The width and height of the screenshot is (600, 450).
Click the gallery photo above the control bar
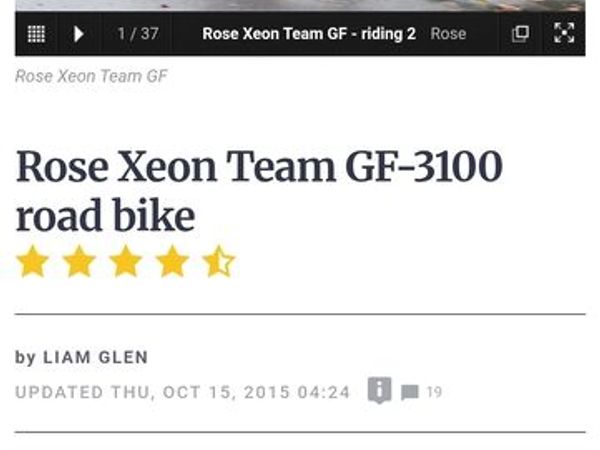pyautogui.click(x=300, y=5)
